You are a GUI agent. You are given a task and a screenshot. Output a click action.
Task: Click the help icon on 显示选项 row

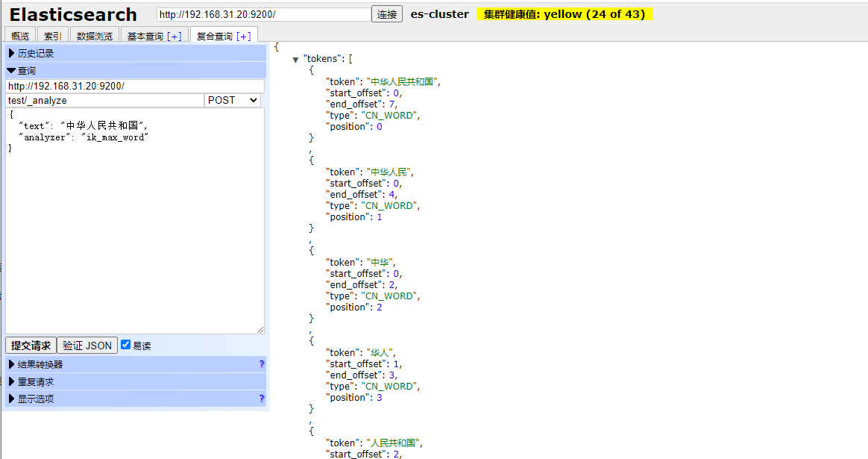click(x=261, y=399)
